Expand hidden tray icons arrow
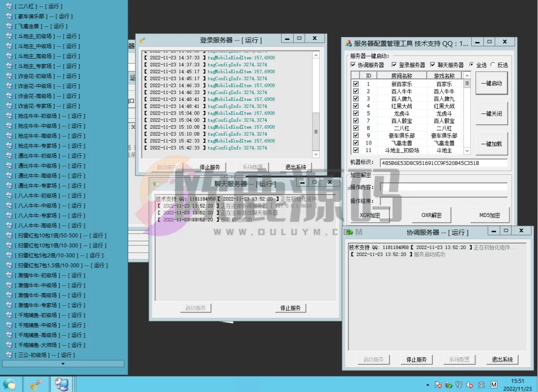The height and width of the screenshot is (392, 538). pyautogui.click(x=428, y=384)
